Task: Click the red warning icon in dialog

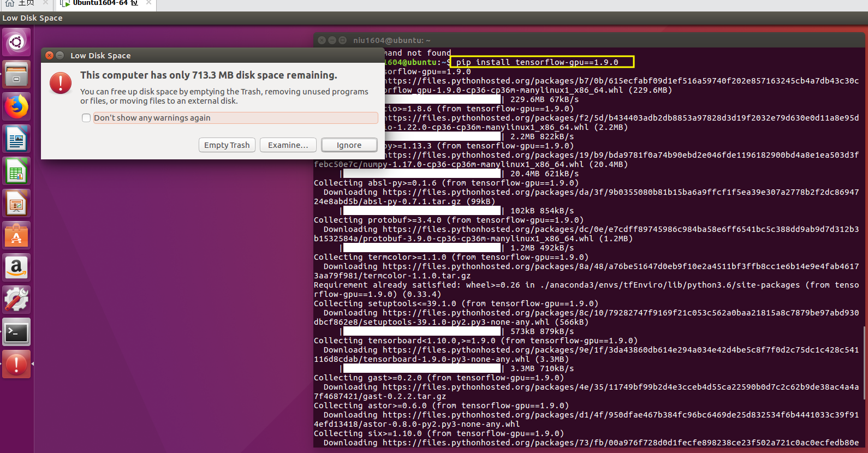Action: [x=61, y=82]
